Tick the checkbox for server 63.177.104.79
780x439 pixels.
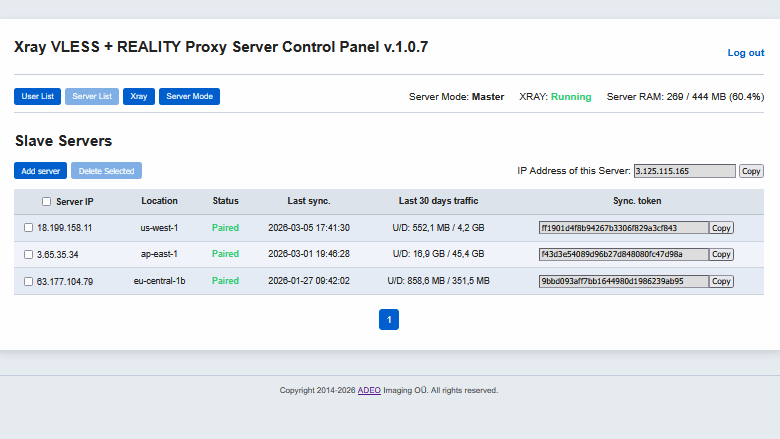click(x=29, y=282)
